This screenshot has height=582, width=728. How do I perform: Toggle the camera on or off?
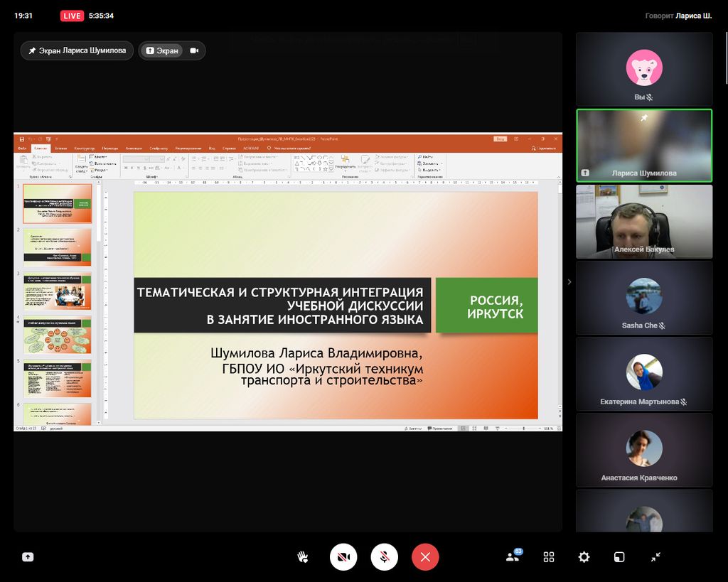[x=343, y=557]
